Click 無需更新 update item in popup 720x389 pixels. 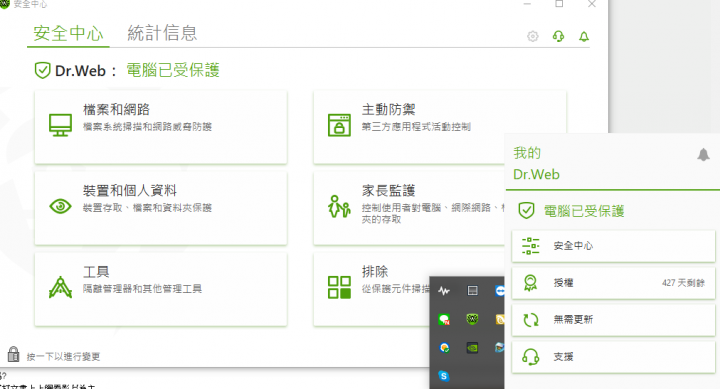tap(613, 320)
